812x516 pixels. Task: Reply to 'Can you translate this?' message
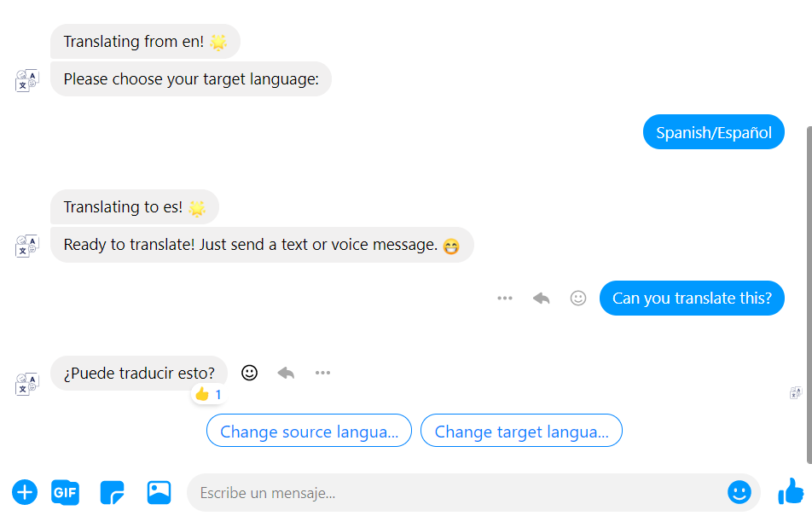pyautogui.click(x=541, y=298)
